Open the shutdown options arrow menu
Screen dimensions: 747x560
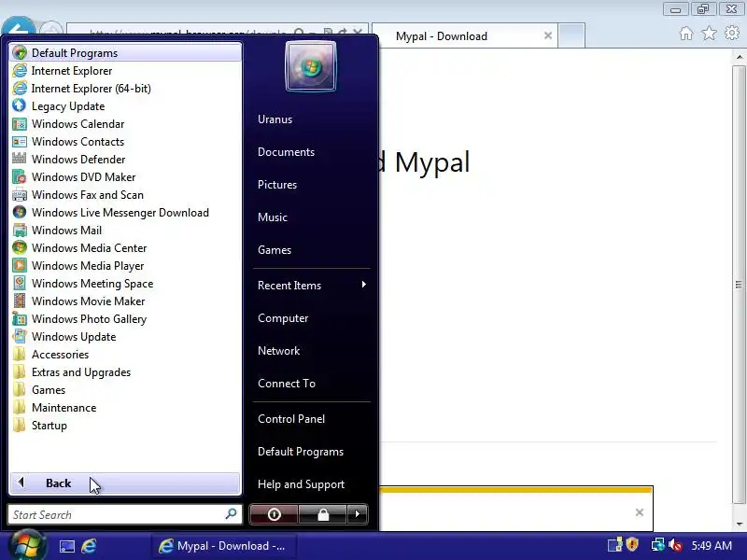(x=358, y=514)
